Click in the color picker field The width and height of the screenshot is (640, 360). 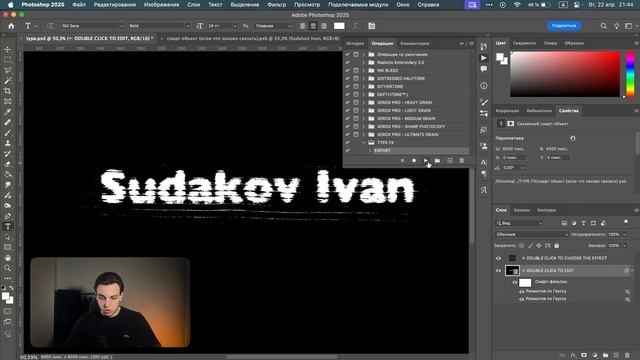coord(565,74)
